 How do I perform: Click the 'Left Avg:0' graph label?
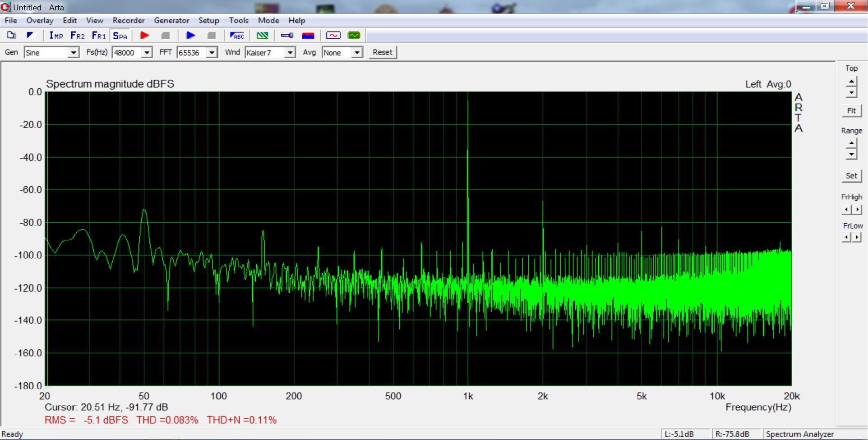click(x=768, y=84)
